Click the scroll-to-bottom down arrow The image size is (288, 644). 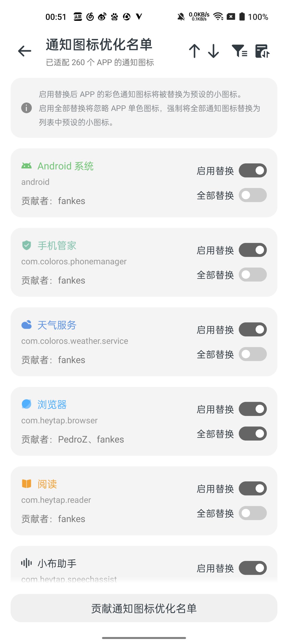coord(214,51)
